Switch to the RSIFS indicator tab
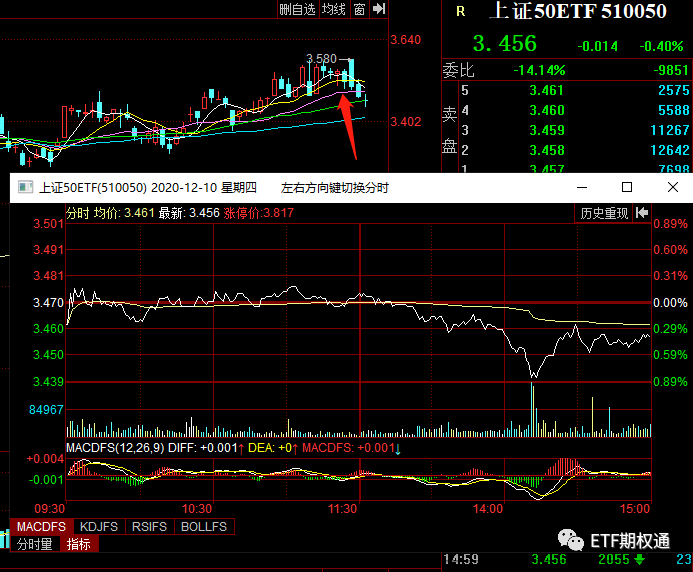Image resolution: width=693 pixels, height=572 pixels. 149,526
